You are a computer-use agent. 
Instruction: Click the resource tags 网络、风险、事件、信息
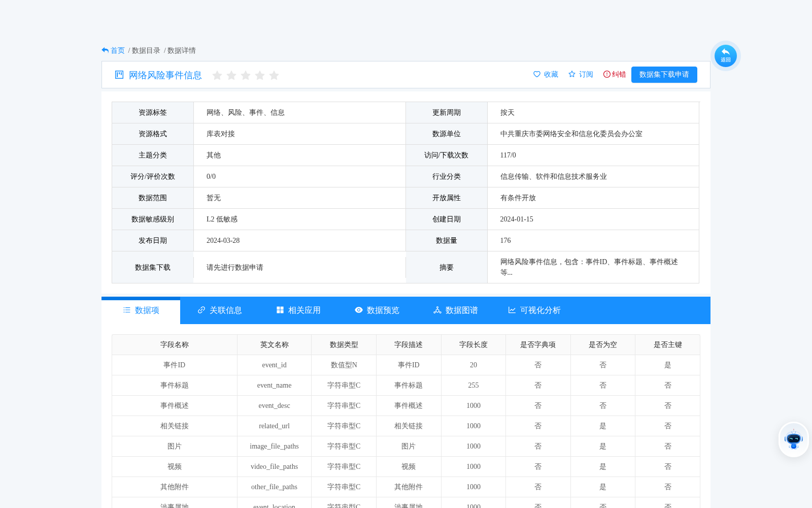245,112
